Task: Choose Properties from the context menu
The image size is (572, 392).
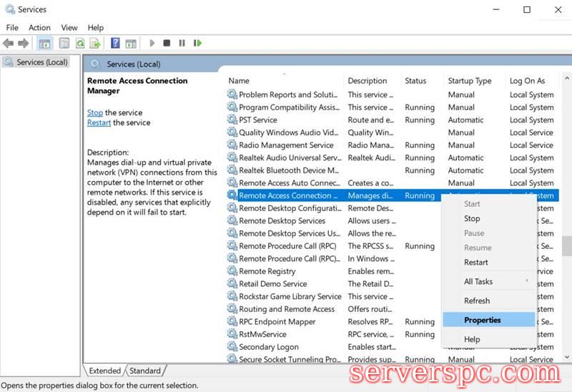Action: point(483,320)
